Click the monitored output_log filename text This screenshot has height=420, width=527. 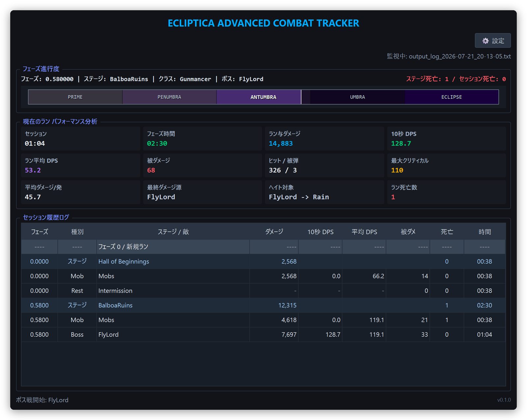460,56
